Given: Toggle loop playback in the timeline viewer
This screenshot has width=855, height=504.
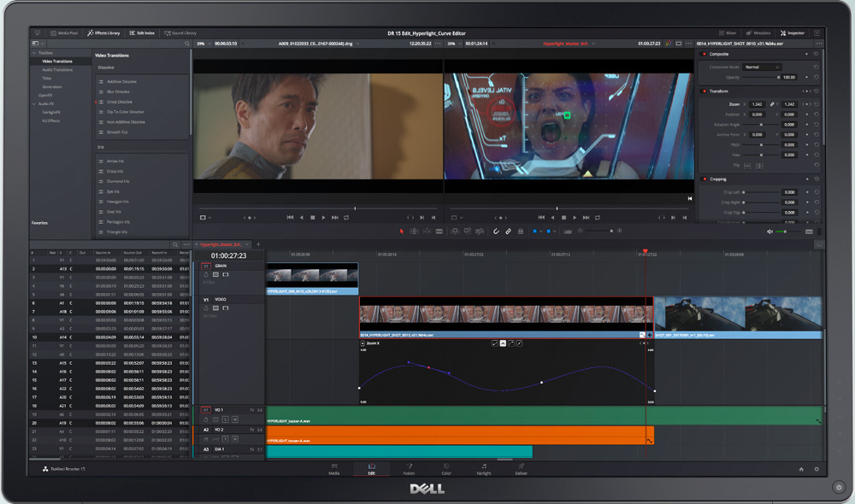Looking at the screenshot, I should pos(598,217).
